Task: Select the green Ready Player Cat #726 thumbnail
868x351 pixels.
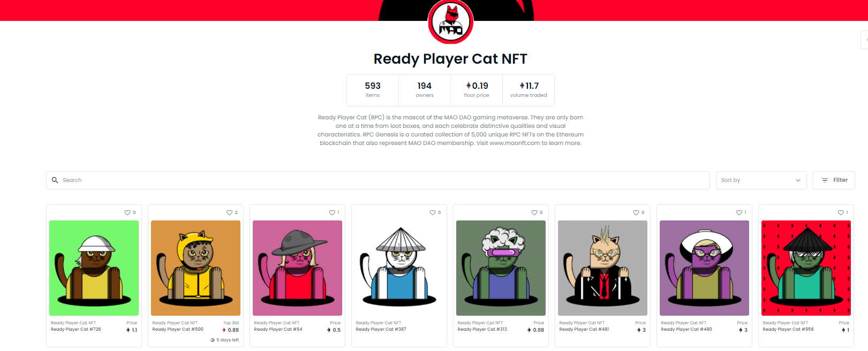Action: click(x=94, y=268)
